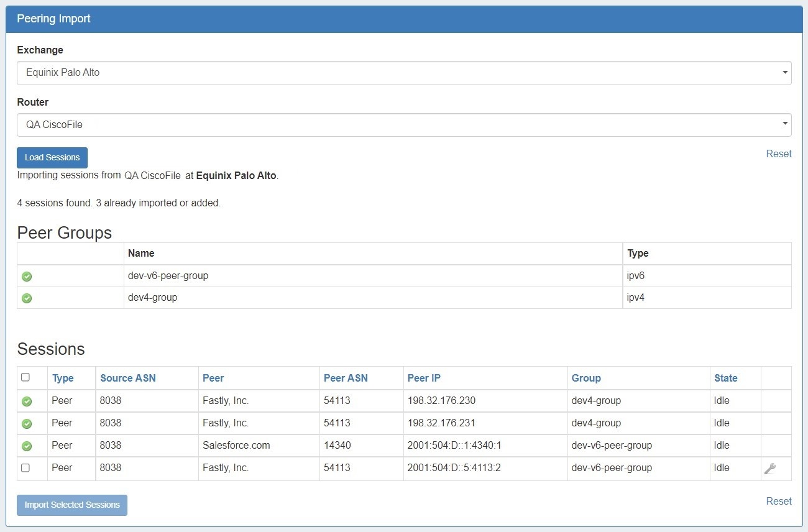Click wrench icon for Fastly IPv6 session

point(769,469)
